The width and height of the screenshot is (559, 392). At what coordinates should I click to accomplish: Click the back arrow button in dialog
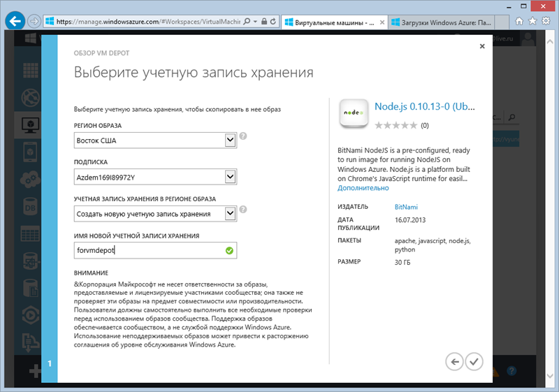[455, 362]
